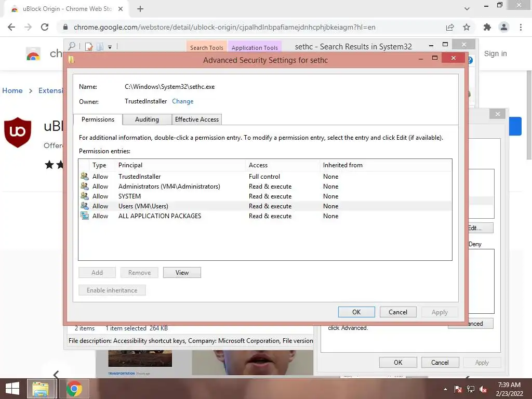Click previous screenshot arrow on web page
The height and width of the screenshot is (399, 532).
coord(56,374)
